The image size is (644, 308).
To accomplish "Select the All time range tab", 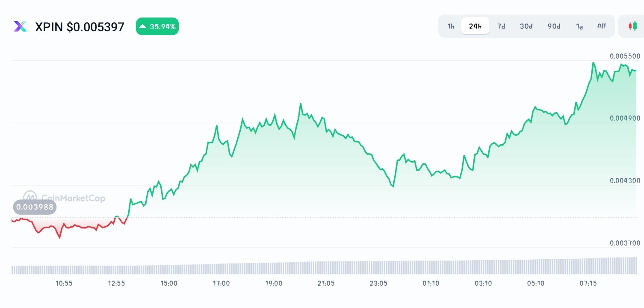I will click(x=601, y=26).
